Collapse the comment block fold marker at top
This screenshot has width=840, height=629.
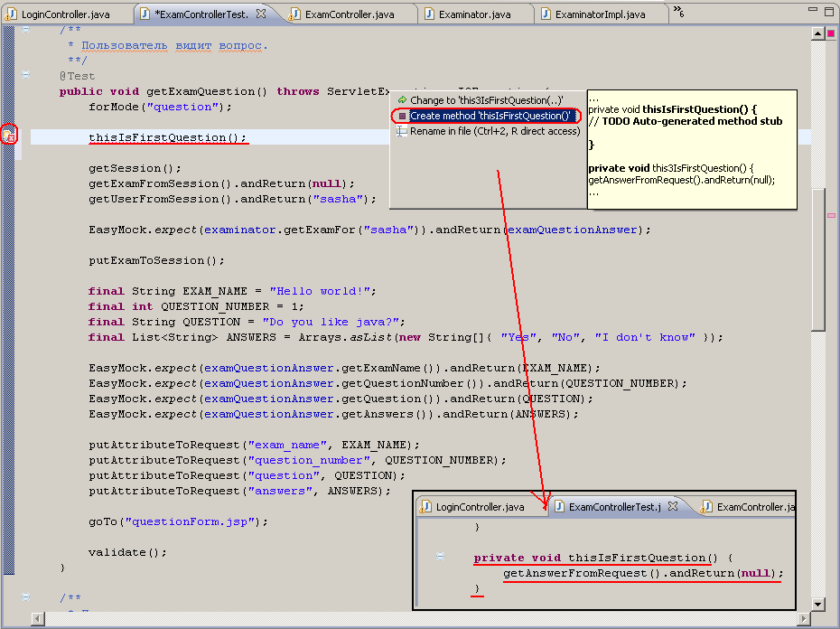coord(25,28)
